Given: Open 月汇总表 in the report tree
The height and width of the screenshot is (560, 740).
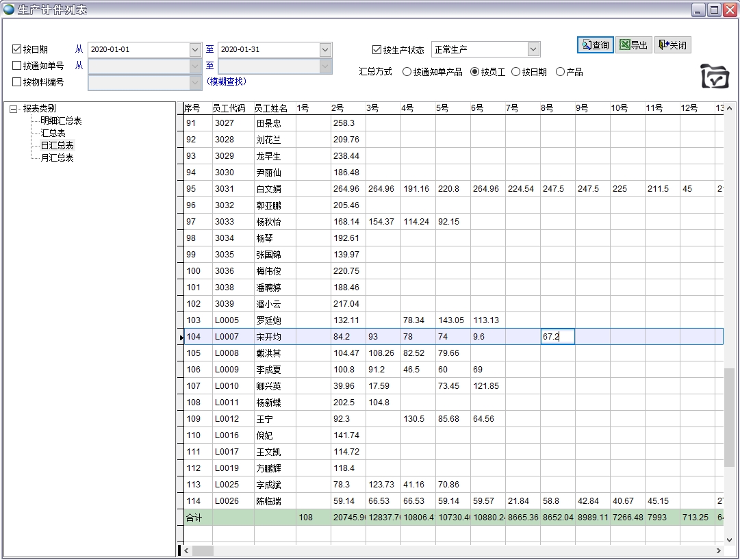Looking at the screenshot, I should tap(57, 157).
